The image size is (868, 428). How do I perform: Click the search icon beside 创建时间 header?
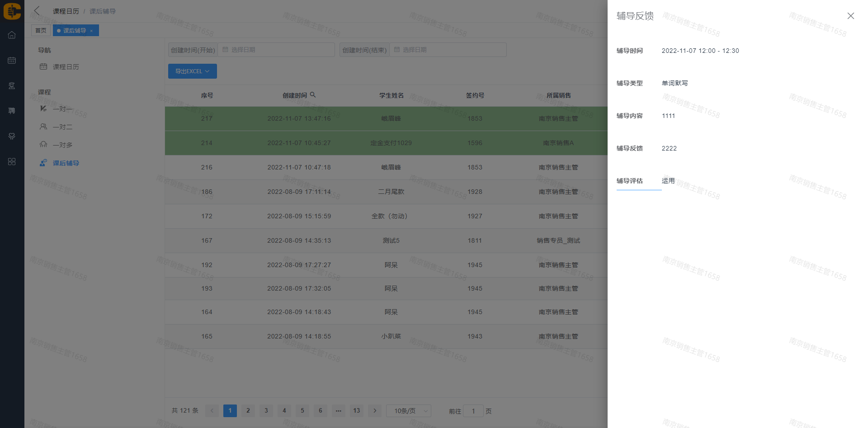tap(313, 95)
